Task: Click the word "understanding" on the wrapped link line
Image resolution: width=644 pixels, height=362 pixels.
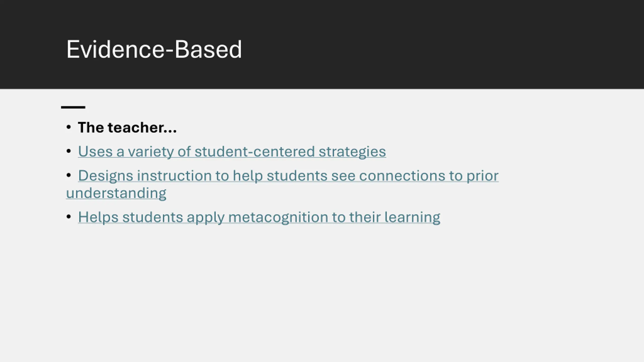Action: click(116, 193)
